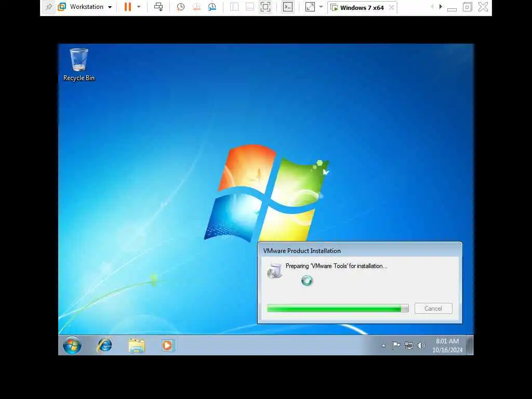Show hidden tray icons arrow
532x399 pixels.
[384, 345]
